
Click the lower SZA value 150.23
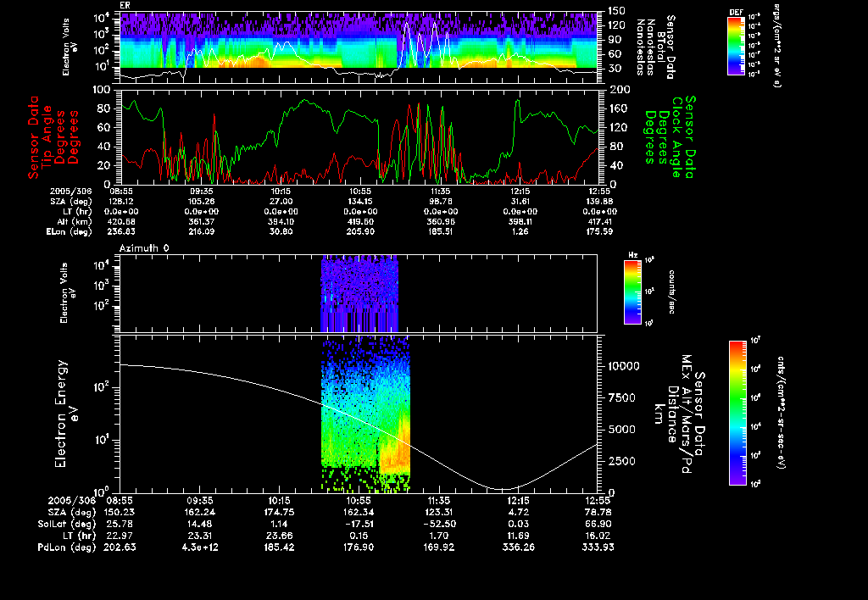(x=120, y=512)
